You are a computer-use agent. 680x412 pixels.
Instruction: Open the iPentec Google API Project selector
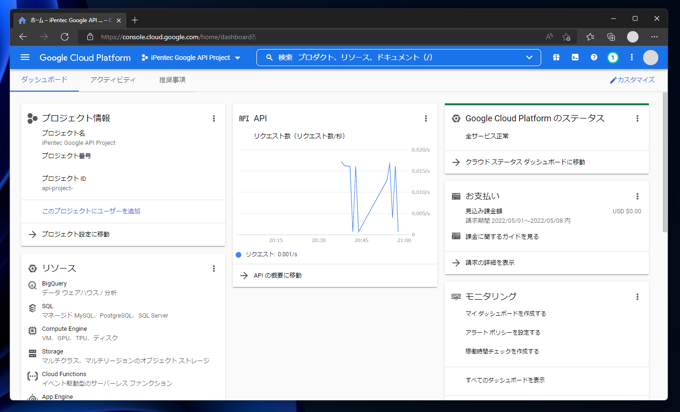click(191, 58)
